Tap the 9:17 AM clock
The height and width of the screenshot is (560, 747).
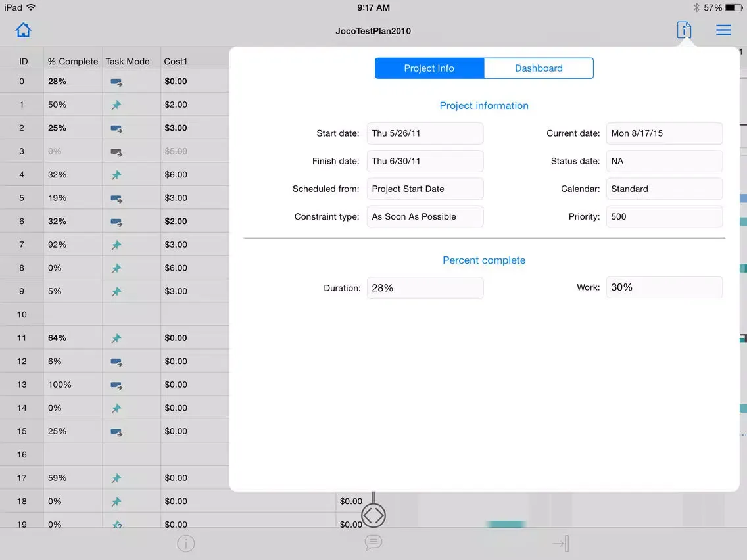pyautogui.click(x=373, y=8)
